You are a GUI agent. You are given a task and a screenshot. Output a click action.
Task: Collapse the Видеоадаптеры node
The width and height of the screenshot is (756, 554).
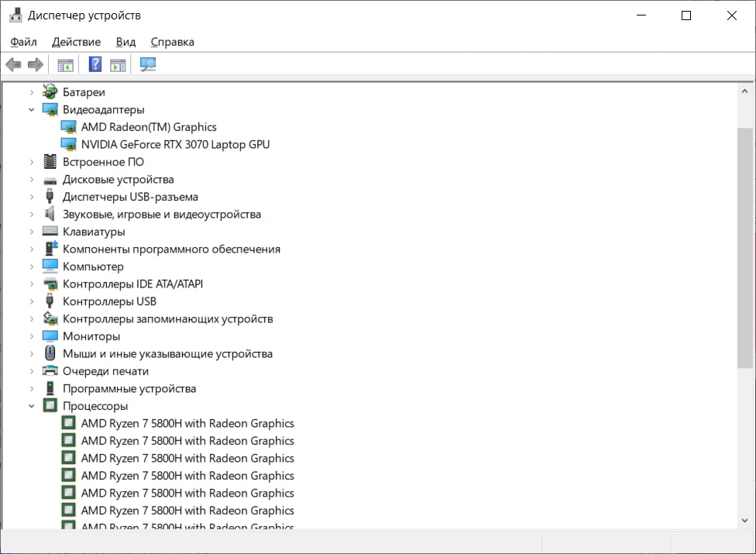31,109
